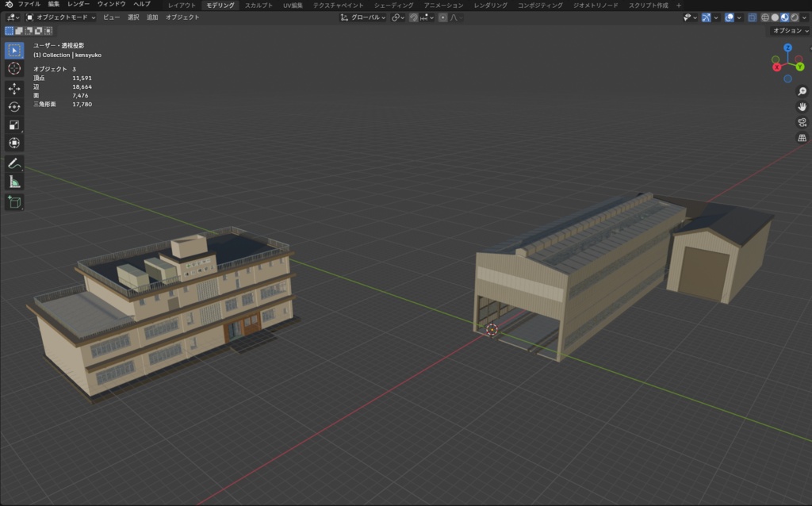Choose intersect selection mode icon

click(48, 31)
